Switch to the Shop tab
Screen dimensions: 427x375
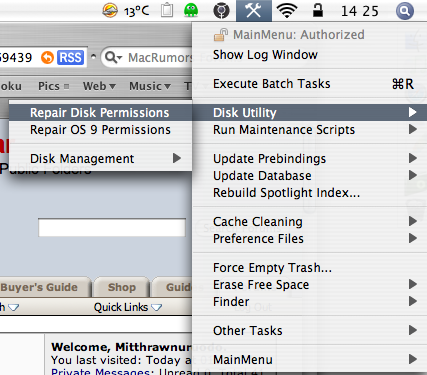click(122, 287)
